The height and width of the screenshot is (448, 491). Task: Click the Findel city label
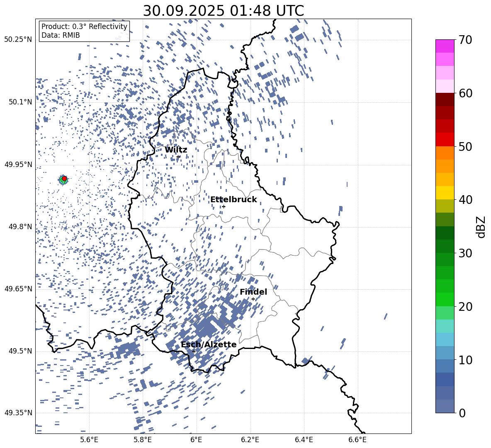pyautogui.click(x=253, y=292)
